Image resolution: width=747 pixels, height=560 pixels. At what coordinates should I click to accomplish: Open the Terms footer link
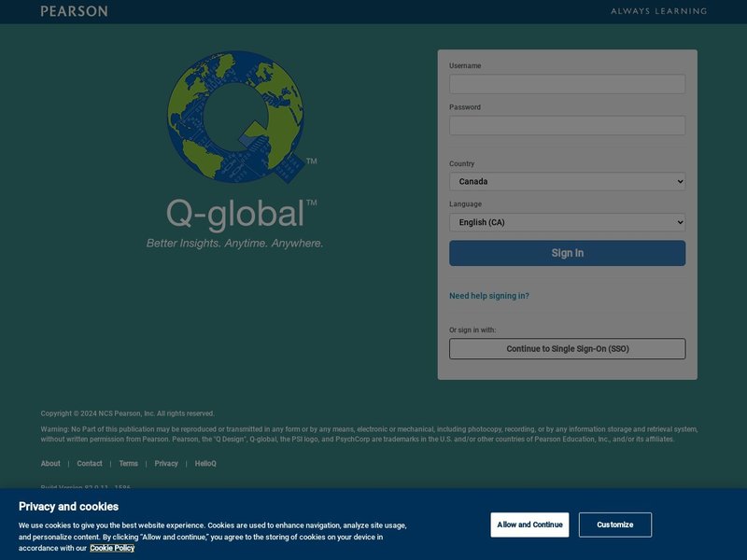click(128, 463)
